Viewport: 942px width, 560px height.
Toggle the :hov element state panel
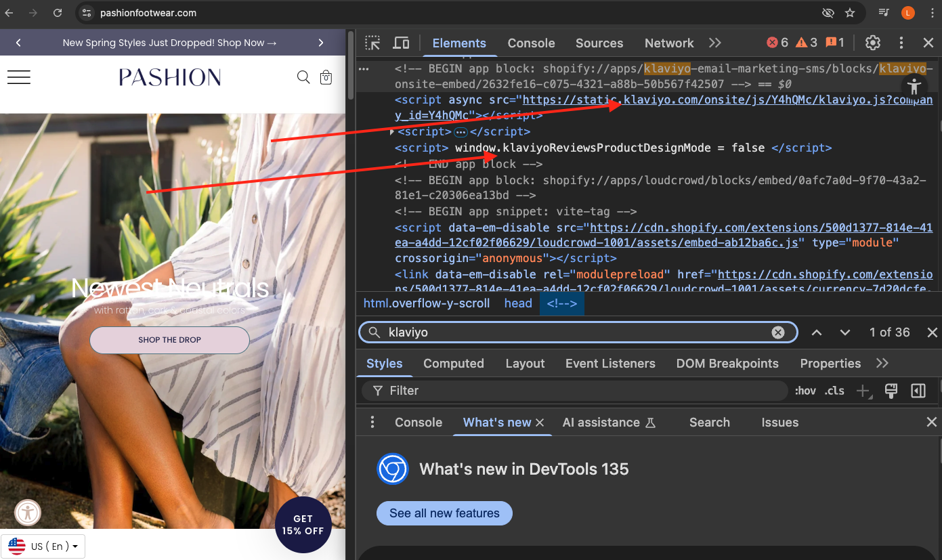click(x=805, y=391)
